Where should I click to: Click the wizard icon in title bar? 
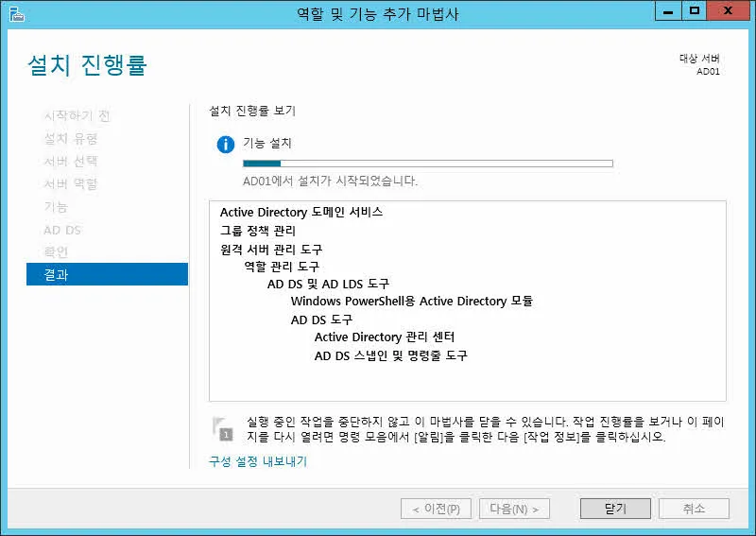click(16, 13)
